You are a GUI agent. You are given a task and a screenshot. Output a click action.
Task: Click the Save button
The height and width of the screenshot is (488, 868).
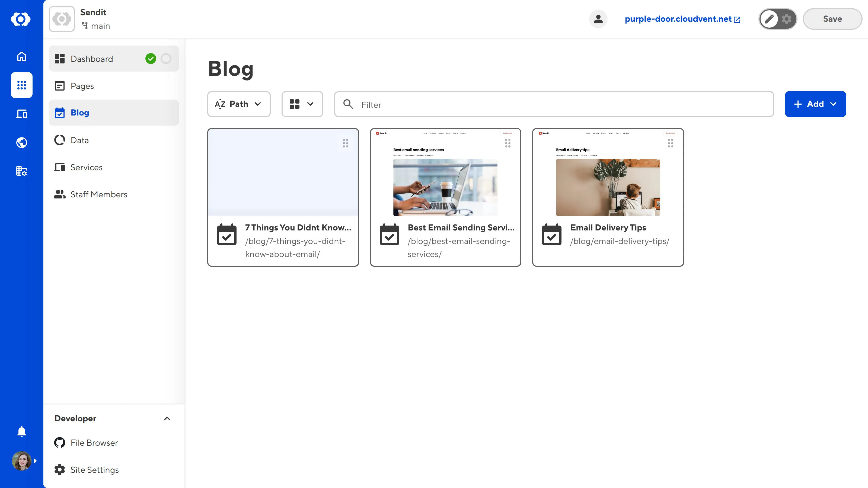(x=832, y=18)
